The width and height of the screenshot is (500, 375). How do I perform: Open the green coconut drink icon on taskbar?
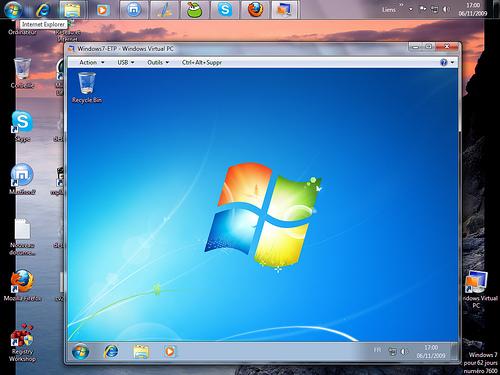195,10
